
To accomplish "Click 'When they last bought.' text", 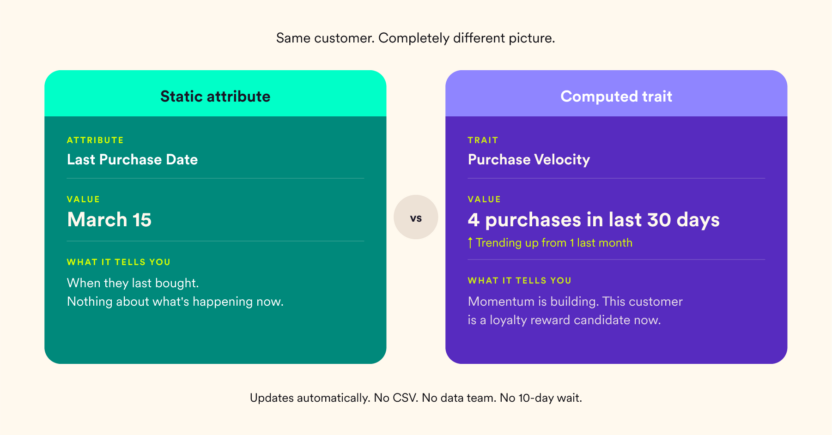I will coord(133,283).
